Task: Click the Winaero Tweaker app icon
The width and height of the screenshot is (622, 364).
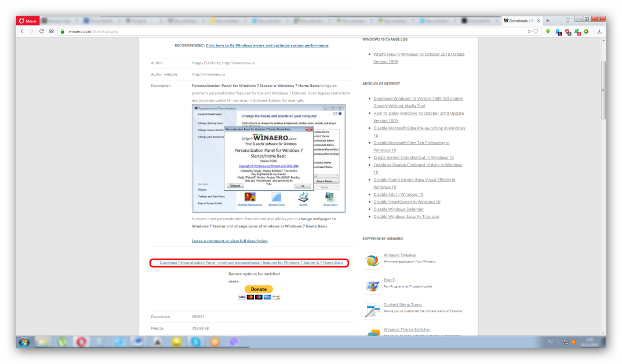Action: tap(372, 261)
